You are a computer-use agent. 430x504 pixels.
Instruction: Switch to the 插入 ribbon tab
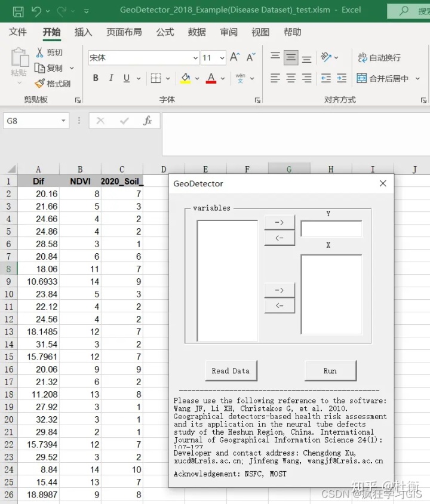coord(83,32)
